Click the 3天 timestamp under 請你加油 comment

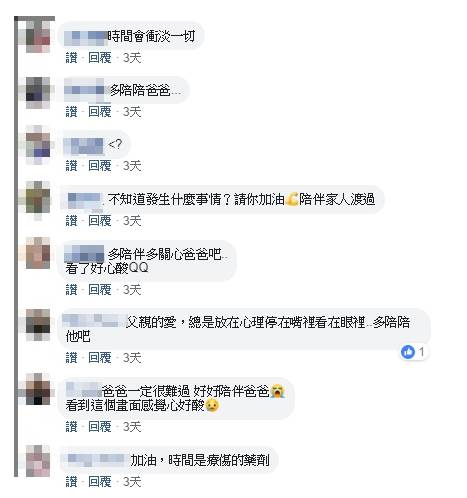pos(132,221)
